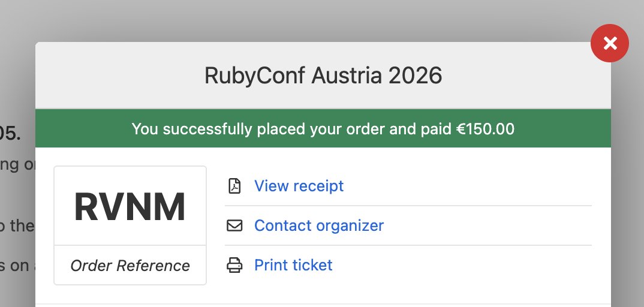The height and width of the screenshot is (307, 644).
Task: Close the order confirmation with red X
Action: click(x=609, y=43)
